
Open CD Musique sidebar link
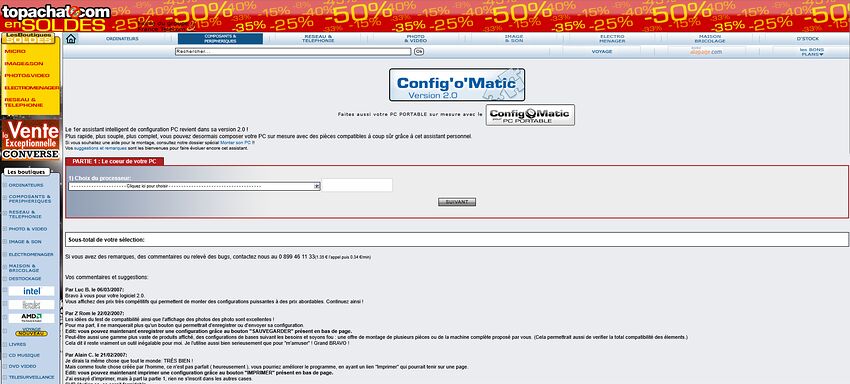coord(24,355)
